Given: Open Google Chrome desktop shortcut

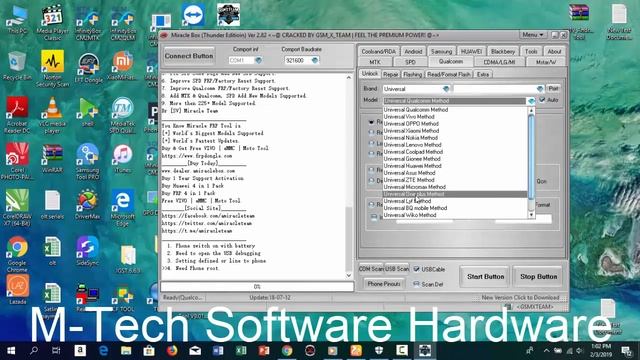Looking at the screenshot, I should pos(17,254).
